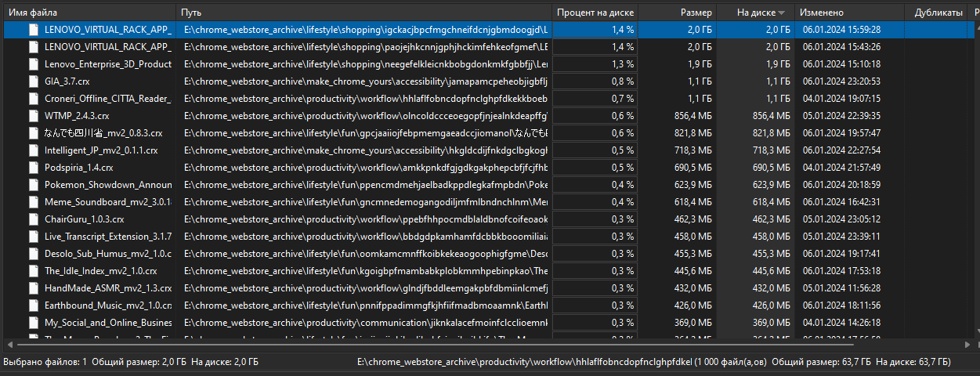Viewport: 980px width, 376px height.
Task: Click the date 04.01.2024 19:07:15
Action: tap(841, 99)
